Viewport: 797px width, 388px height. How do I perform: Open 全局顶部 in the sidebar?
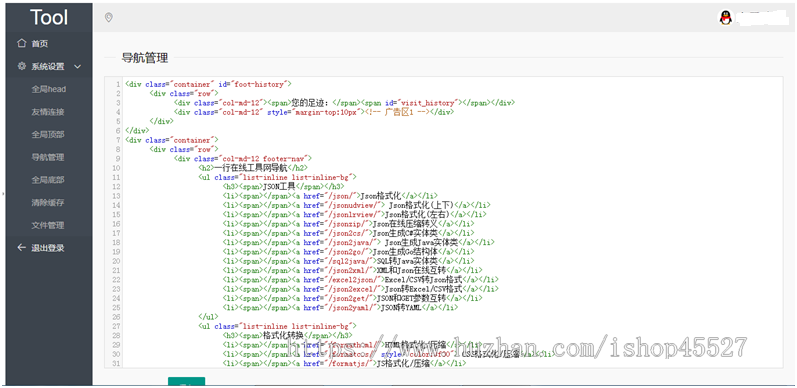point(48,134)
